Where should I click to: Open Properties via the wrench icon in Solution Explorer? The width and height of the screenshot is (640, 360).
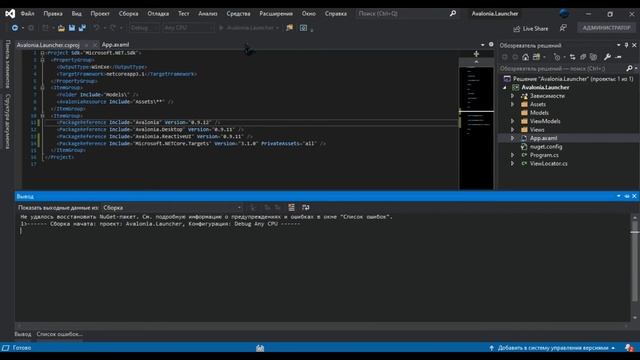click(x=607, y=57)
